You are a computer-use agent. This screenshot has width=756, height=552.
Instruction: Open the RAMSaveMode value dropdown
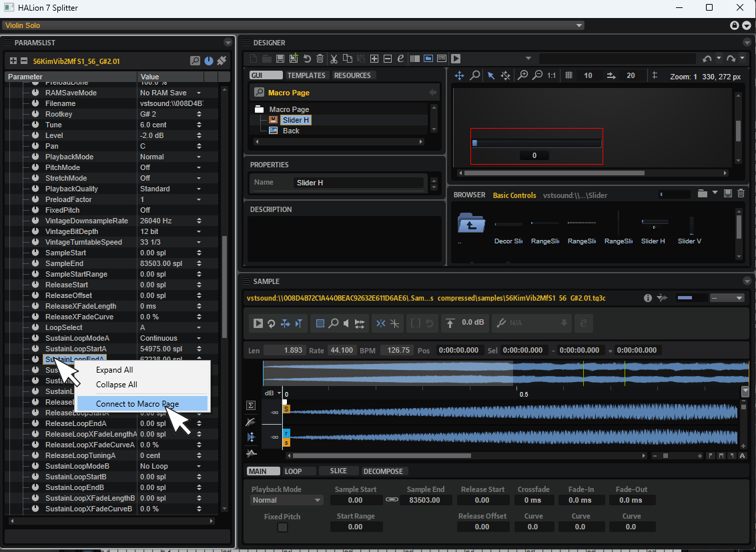pyautogui.click(x=199, y=93)
